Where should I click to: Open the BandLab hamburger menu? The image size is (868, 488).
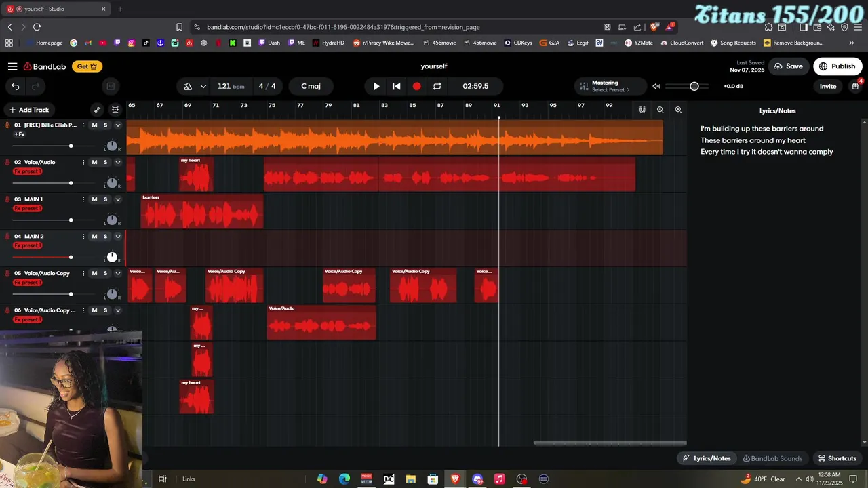tap(13, 66)
